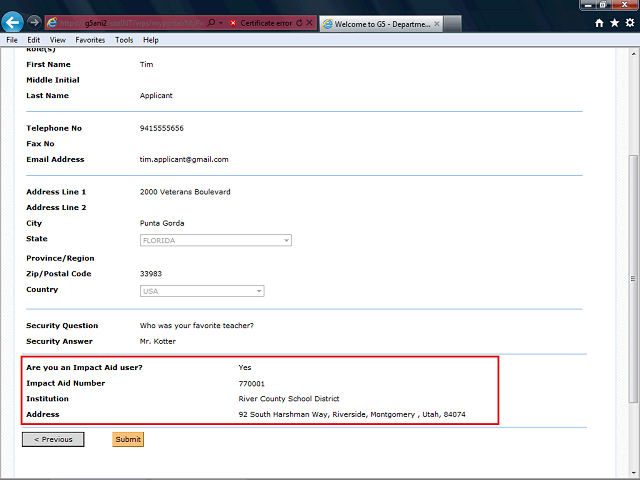Open the Favorites menu

click(90, 40)
